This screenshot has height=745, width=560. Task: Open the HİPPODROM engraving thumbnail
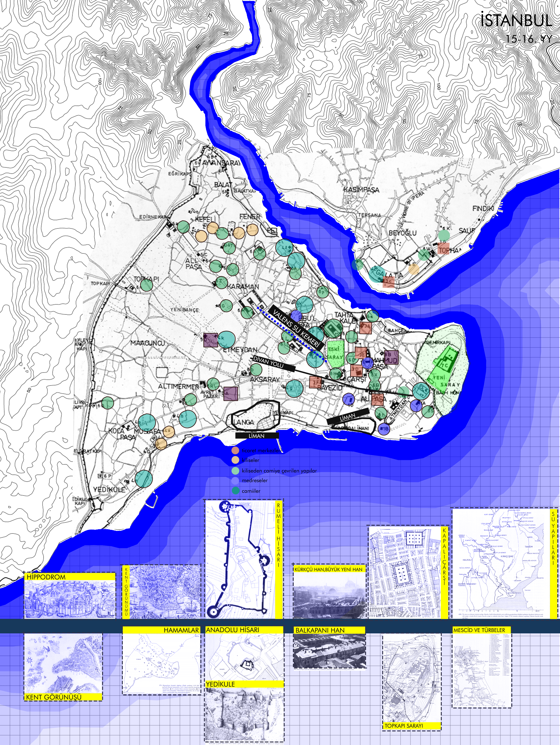[70, 600]
